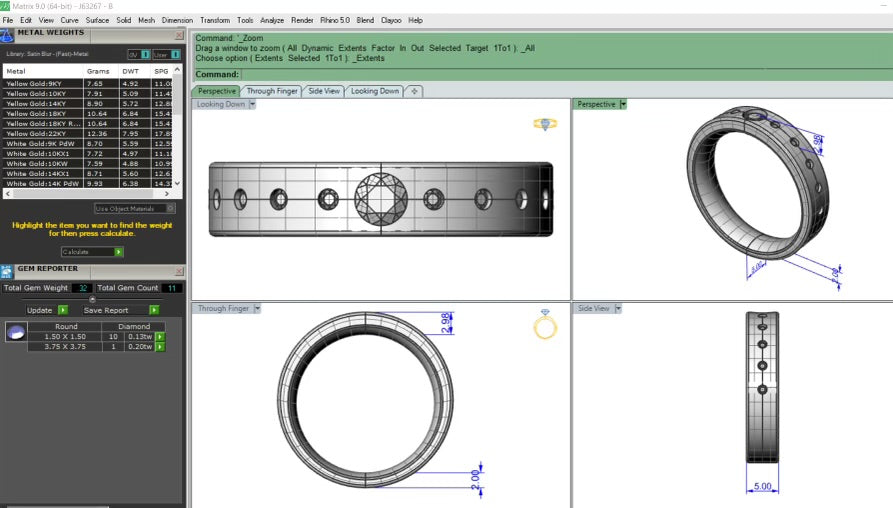Click the round diamond gem thumbnail

(15, 333)
